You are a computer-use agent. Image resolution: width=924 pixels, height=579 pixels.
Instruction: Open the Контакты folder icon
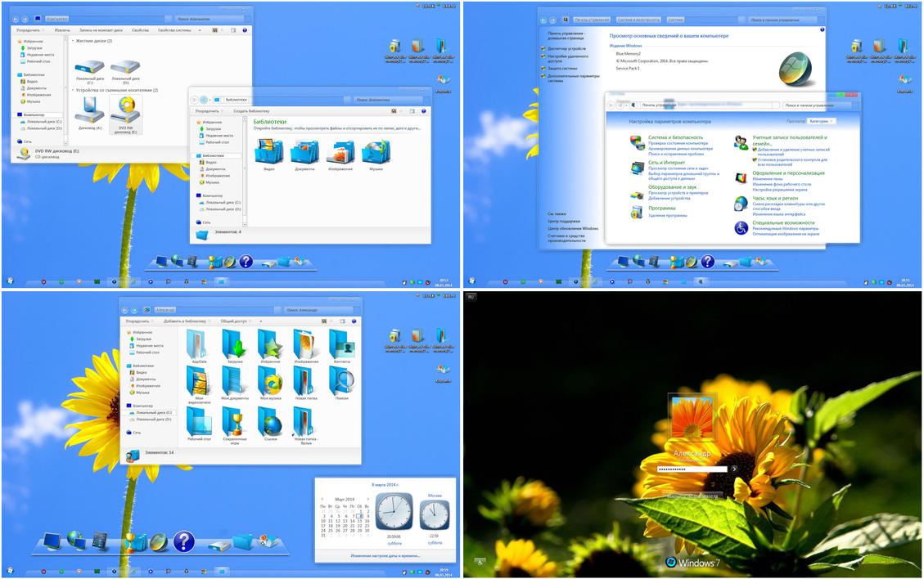(x=341, y=344)
